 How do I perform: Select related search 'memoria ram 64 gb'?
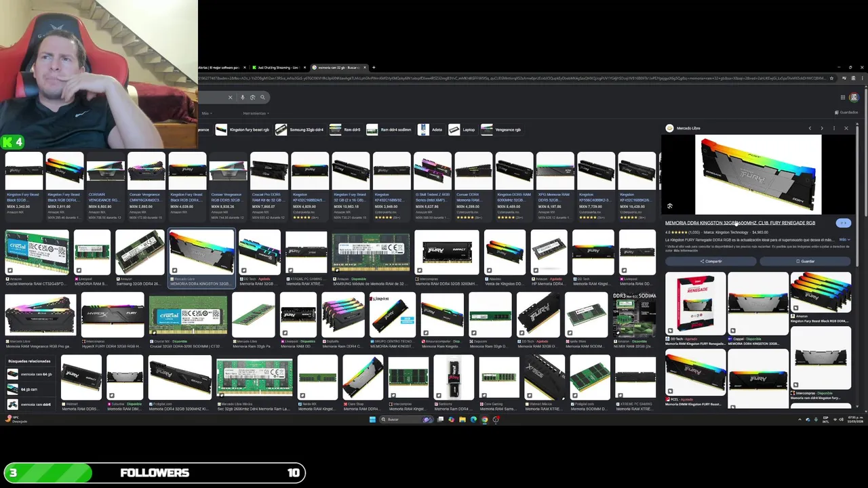30,375
